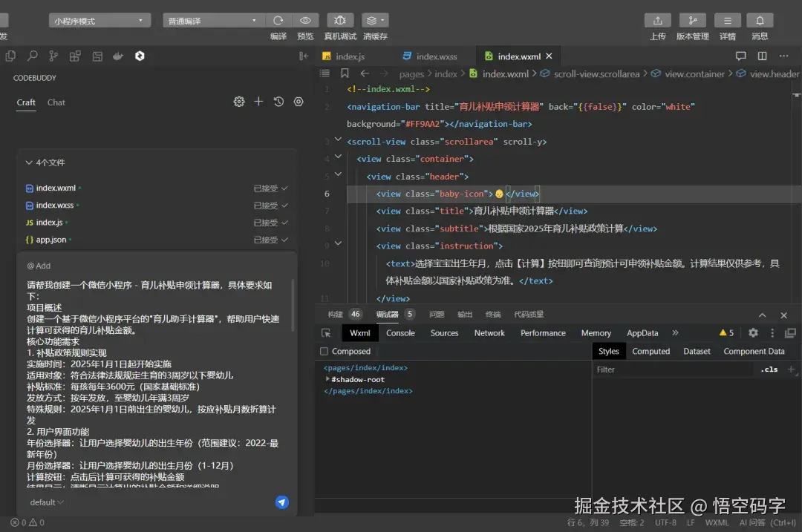The width and height of the screenshot is (802, 532).
Task: Close the debugger panel with X
Action: (x=783, y=315)
